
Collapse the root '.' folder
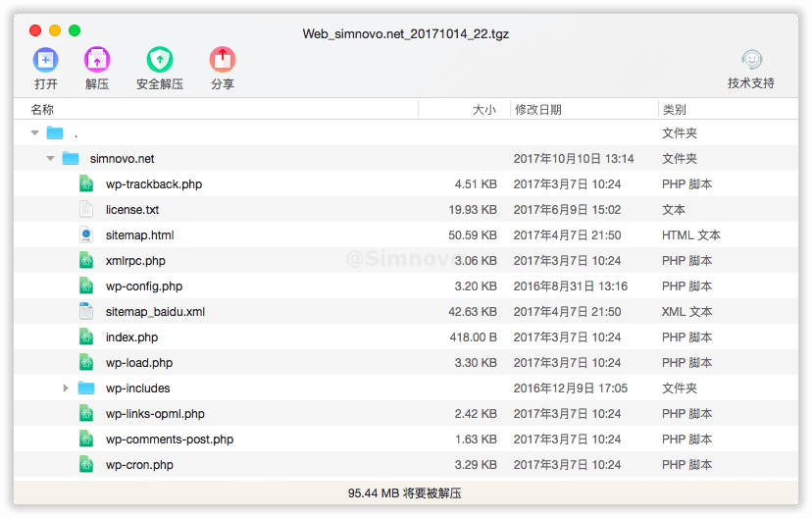34,133
